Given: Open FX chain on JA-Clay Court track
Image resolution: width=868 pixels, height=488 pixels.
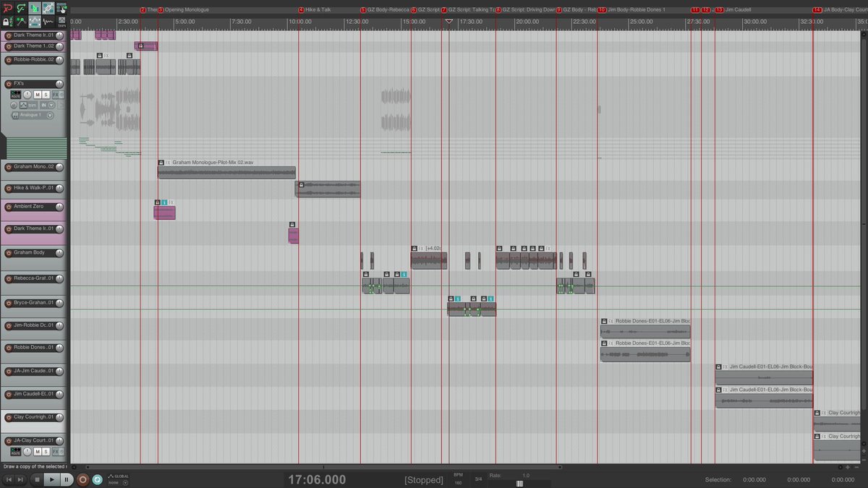Looking at the screenshot, I should (x=56, y=452).
